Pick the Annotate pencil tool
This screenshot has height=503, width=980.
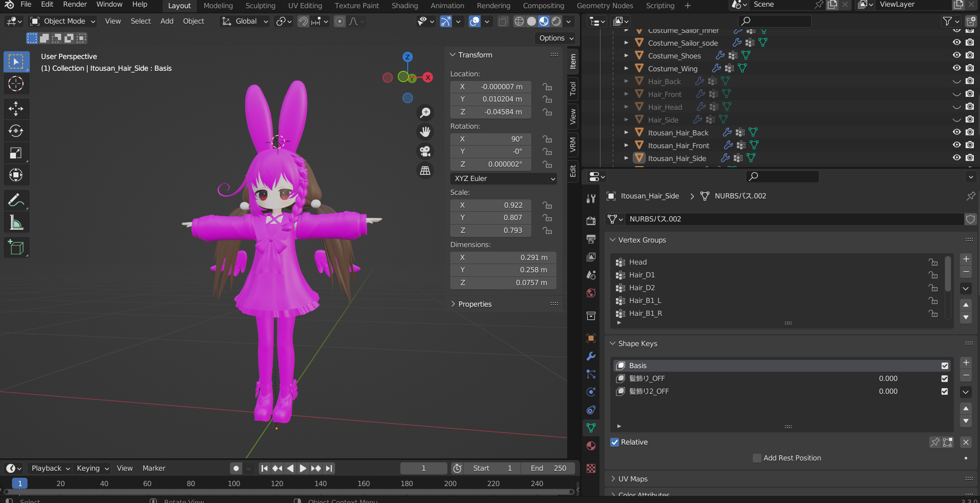16,200
